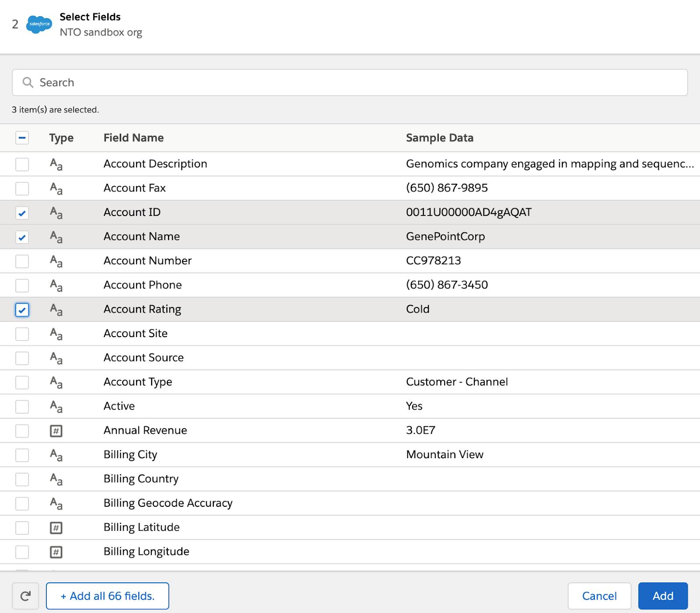Select the Billing Country row checkbox
The width and height of the screenshot is (700, 613).
pos(22,480)
